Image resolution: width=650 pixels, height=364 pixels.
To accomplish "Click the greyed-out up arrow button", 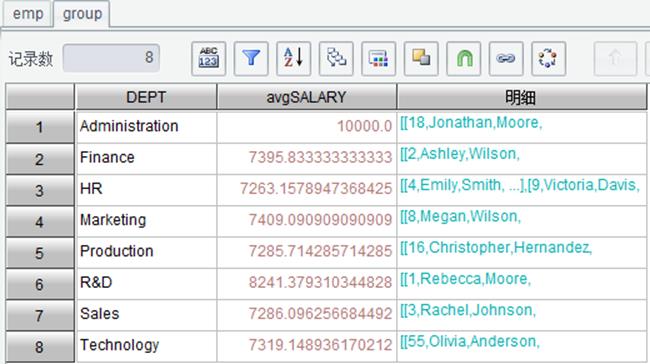I will pos(615,58).
